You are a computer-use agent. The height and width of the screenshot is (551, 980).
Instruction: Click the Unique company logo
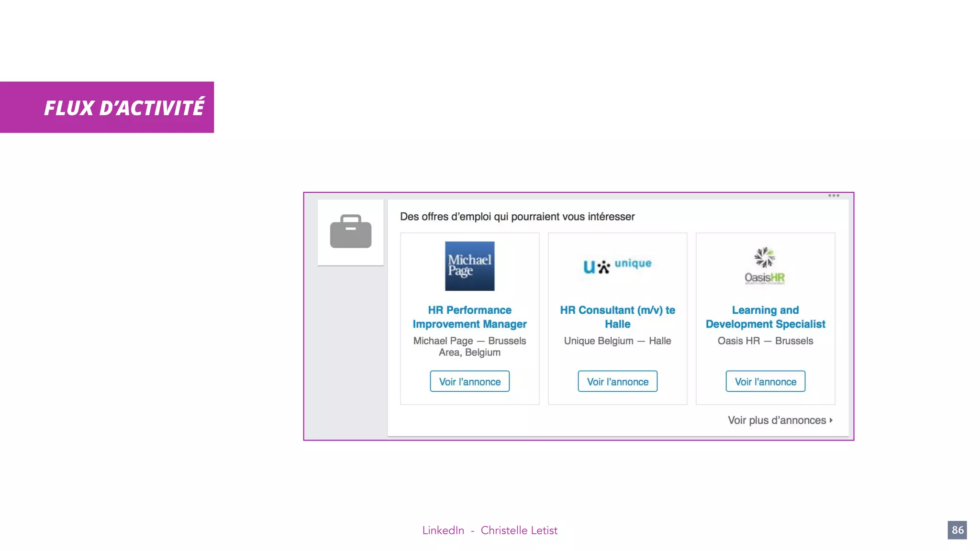coord(617,266)
